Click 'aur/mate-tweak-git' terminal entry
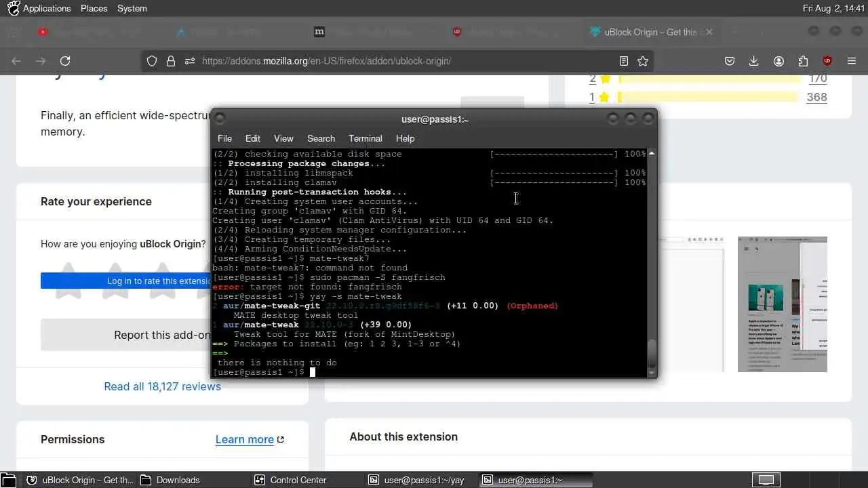 pyautogui.click(x=271, y=306)
